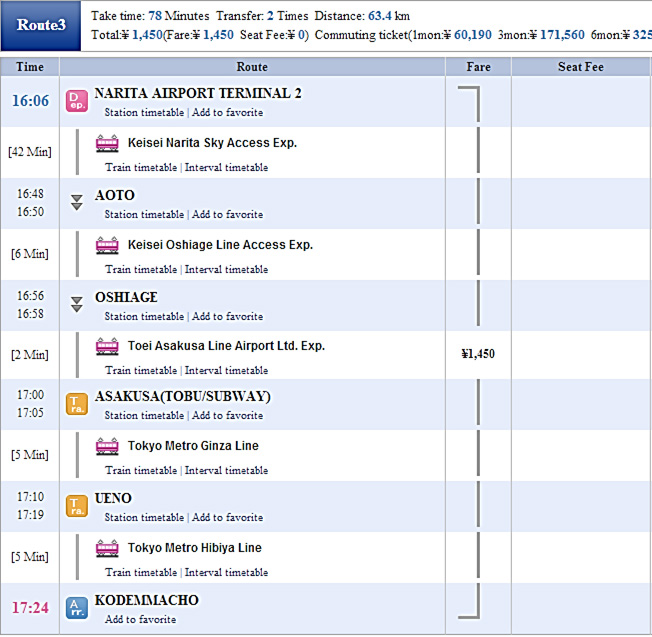Click the double-arrow pass-through icon at Aoto
The image size is (652, 637).
pyautogui.click(x=77, y=202)
